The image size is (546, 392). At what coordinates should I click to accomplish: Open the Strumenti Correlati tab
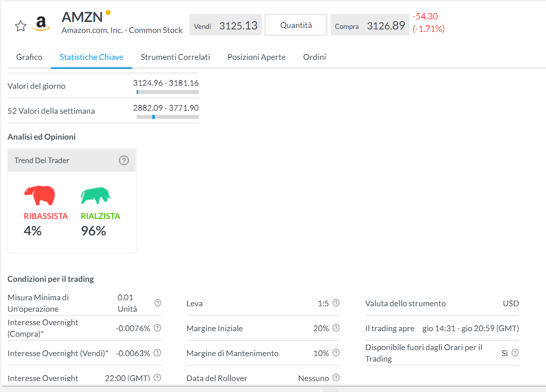175,57
